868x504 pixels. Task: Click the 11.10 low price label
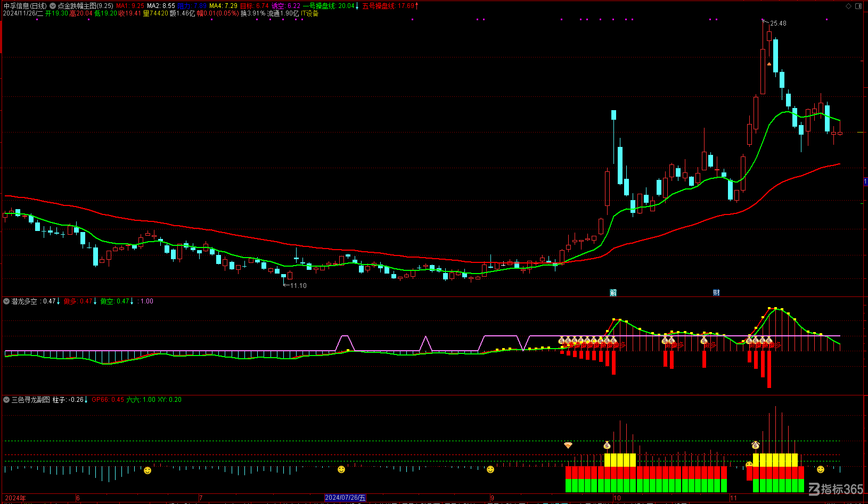pos(298,286)
